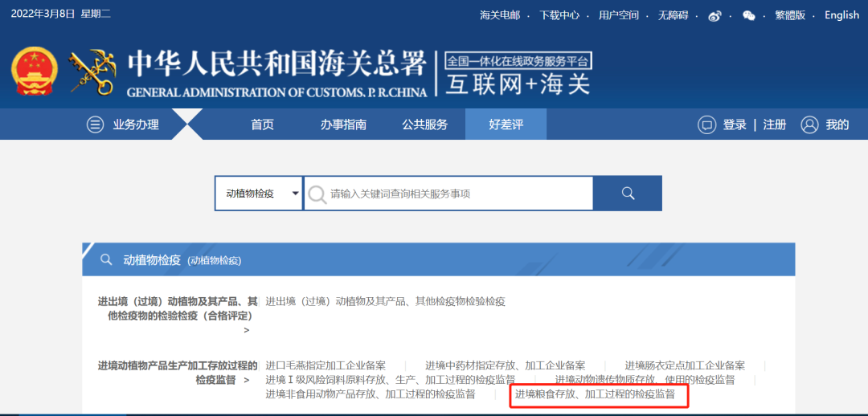This screenshot has height=416, width=868.
Task: Switch to the 首页 tab
Action: (262, 124)
